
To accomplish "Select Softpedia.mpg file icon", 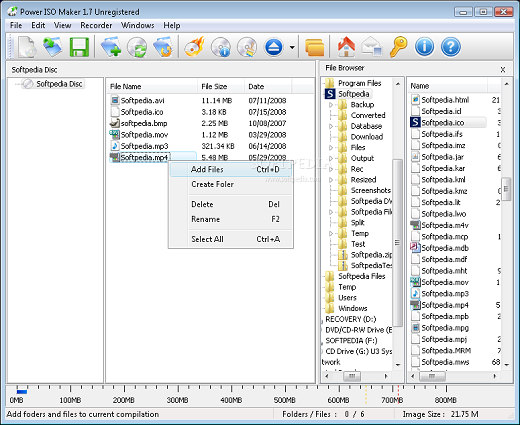I will pos(415,327).
